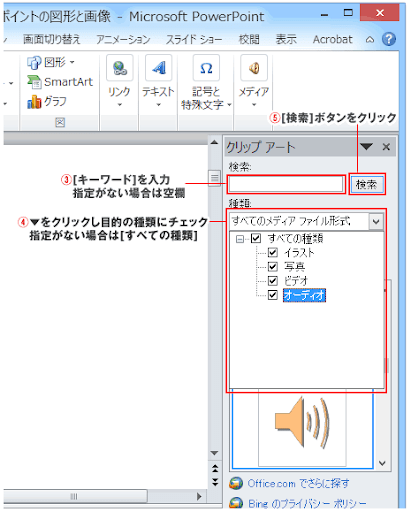
Task: Uncheck the イラスト checkbox
Action: 273,252
